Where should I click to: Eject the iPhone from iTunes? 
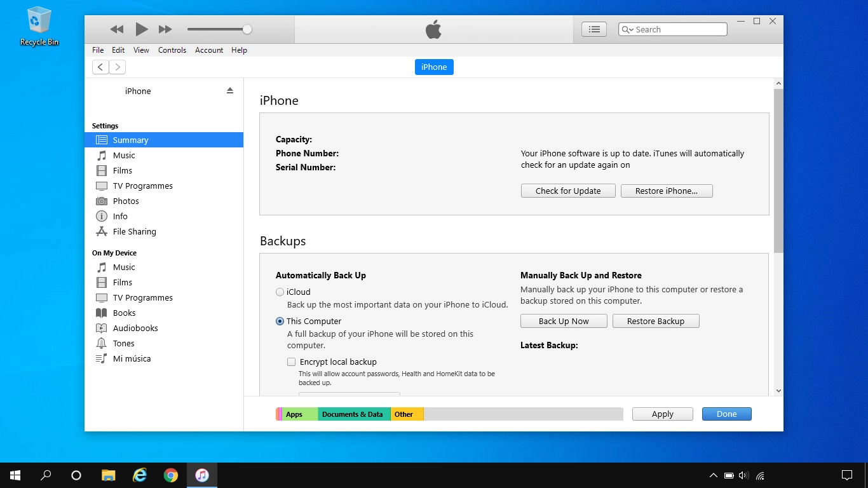click(x=229, y=90)
